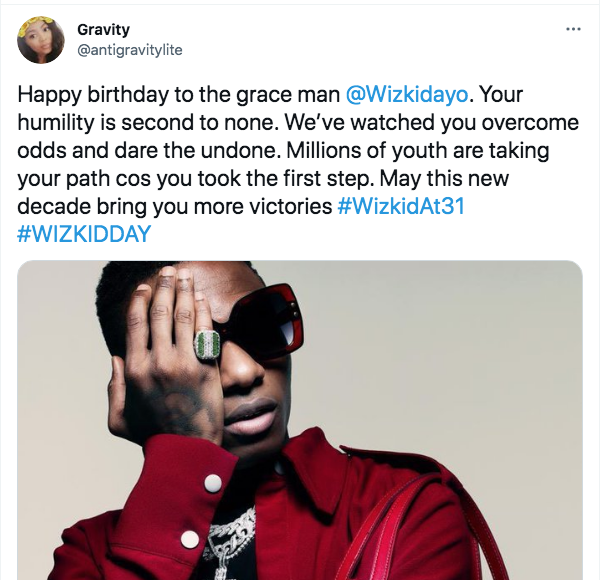The height and width of the screenshot is (580, 600).
Task: Click the white button on the red cuff
Action: click(x=212, y=484)
